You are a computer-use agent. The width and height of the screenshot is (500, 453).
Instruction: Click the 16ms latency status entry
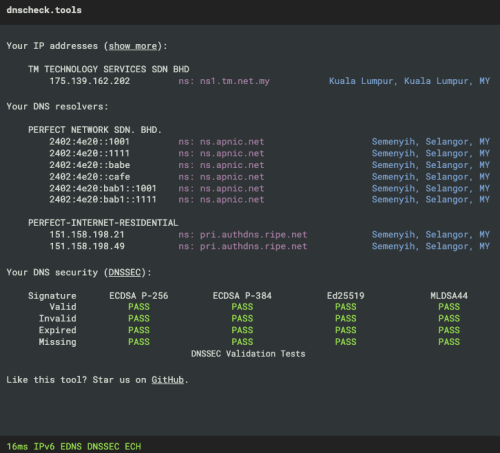coord(17,446)
